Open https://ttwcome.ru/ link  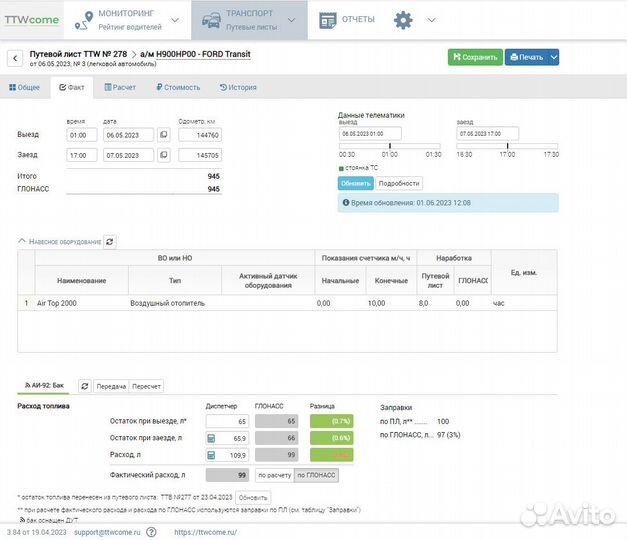coord(206,532)
